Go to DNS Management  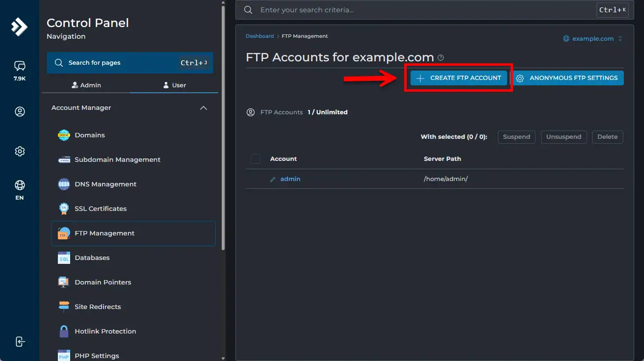point(133,184)
